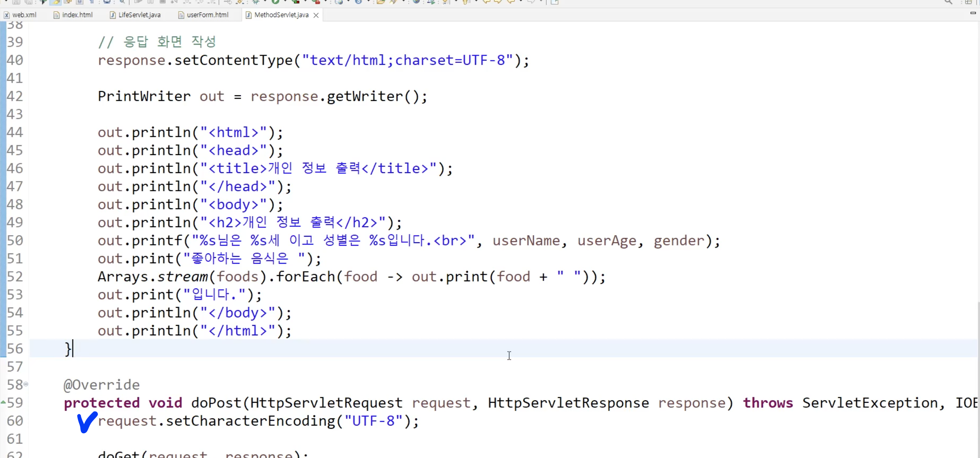The height and width of the screenshot is (458, 980).
Task: Minimize the editor area using the minimize icon
Action: (973, 13)
